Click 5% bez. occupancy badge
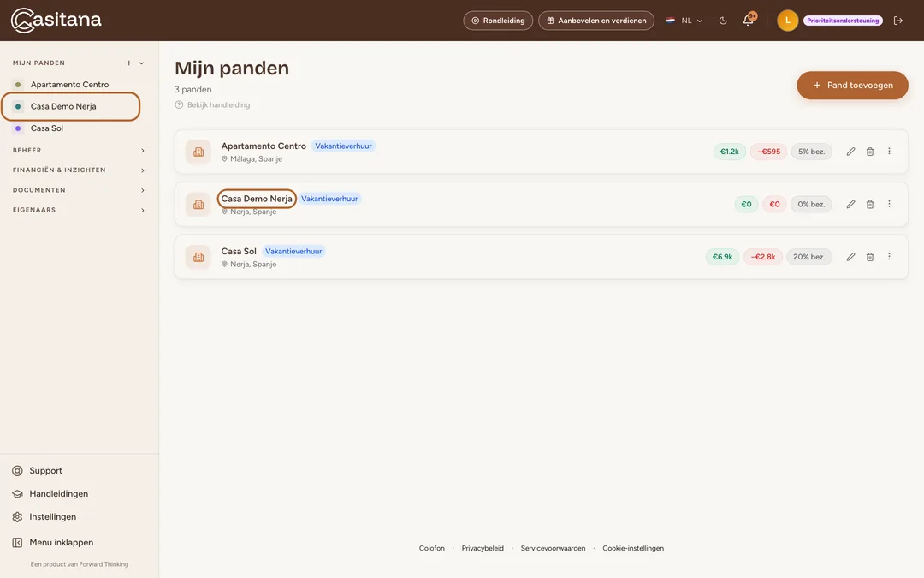Screen dimensions: 924x578 811,152
